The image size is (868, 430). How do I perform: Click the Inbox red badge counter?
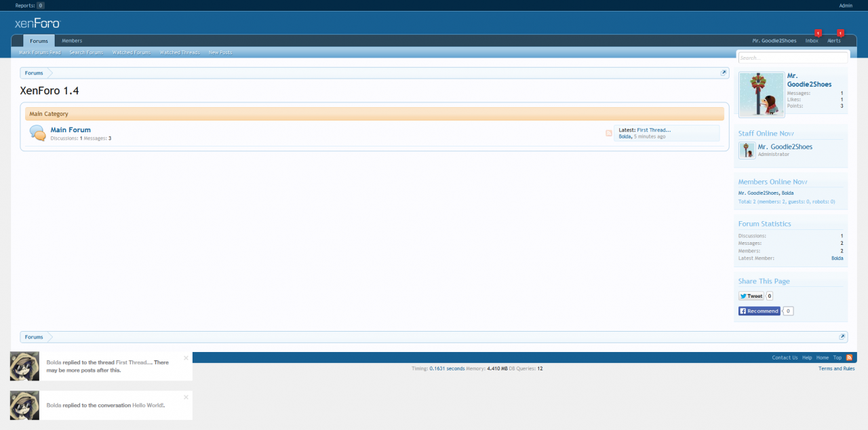[818, 33]
